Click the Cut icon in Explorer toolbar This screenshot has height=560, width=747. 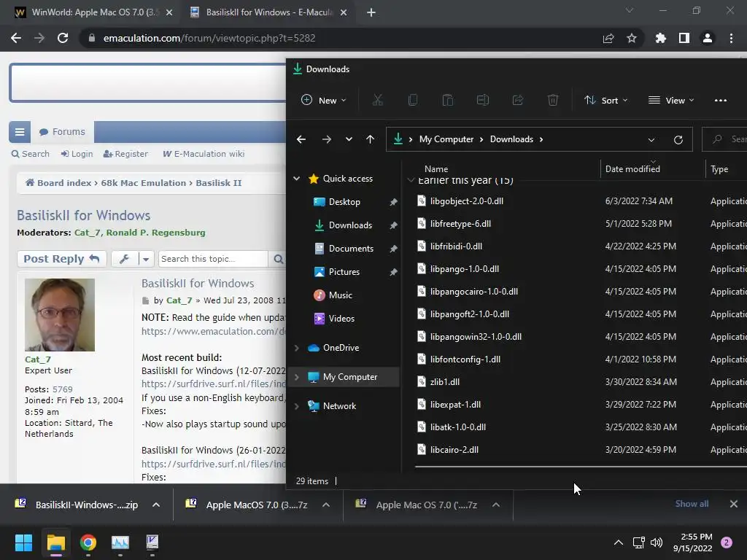click(x=378, y=100)
